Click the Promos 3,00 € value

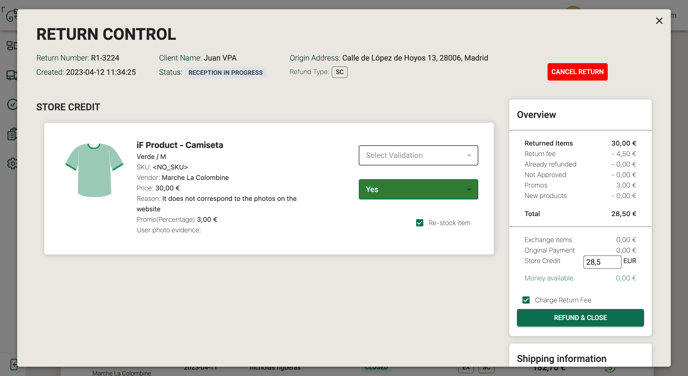(x=626, y=185)
